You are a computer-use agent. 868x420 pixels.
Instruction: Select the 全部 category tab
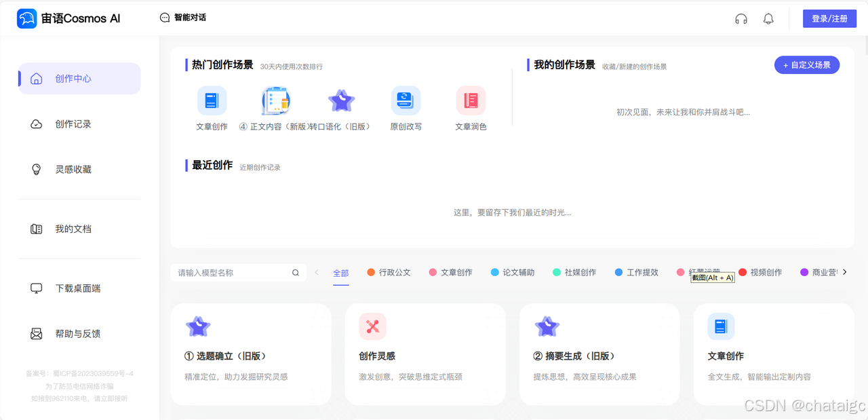point(341,273)
